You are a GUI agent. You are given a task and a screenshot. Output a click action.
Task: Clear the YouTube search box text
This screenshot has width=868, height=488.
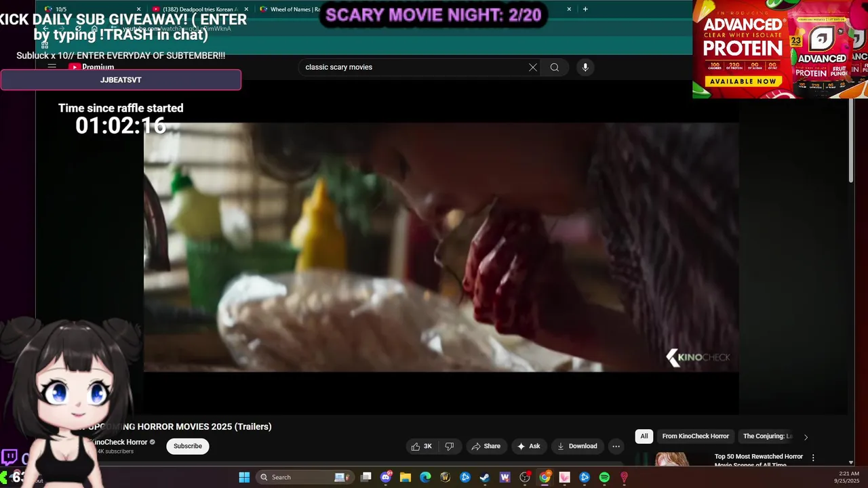tap(533, 67)
